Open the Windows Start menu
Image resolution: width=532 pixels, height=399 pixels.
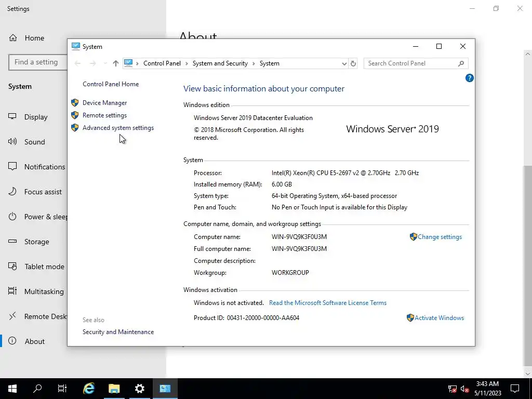(x=12, y=389)
